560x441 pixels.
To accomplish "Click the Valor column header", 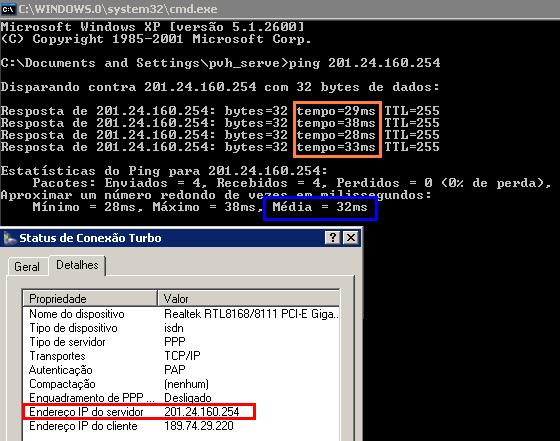I will click(249, 298).
